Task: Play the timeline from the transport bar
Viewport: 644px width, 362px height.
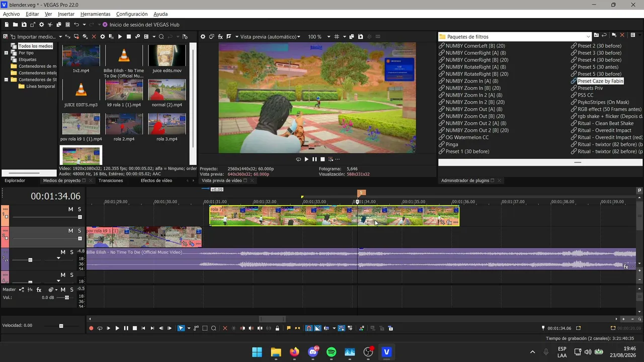Action: [117, 328]
